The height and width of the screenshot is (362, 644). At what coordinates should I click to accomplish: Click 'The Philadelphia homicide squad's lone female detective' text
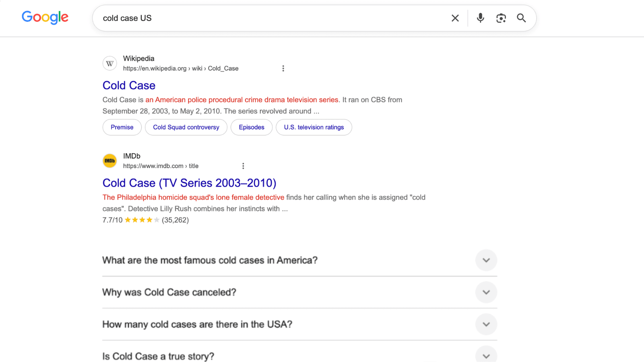pyautogui.click(x=193, y=197)
